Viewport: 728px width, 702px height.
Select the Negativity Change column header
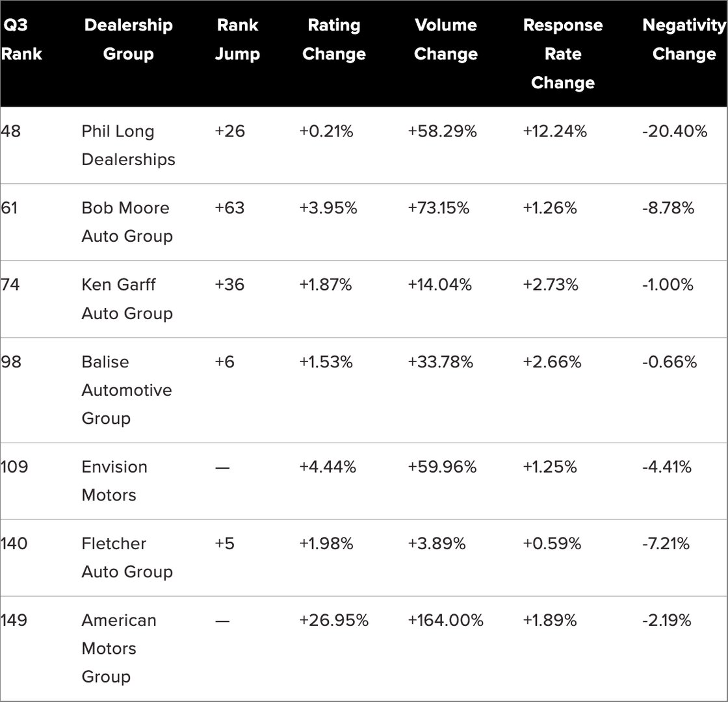pyautogui.click(x=684, y=40)
